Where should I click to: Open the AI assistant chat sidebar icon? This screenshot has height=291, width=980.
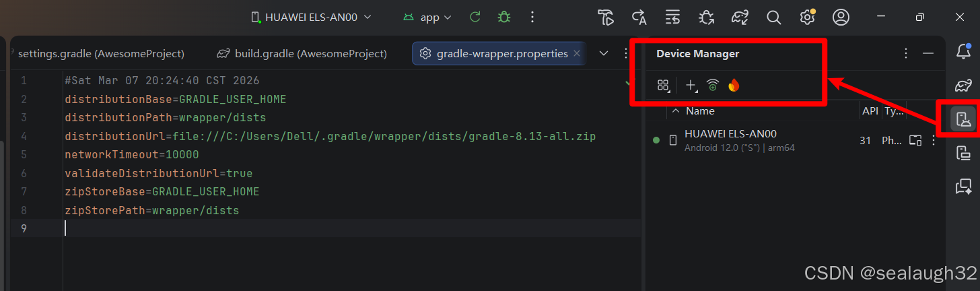(963, 187)
